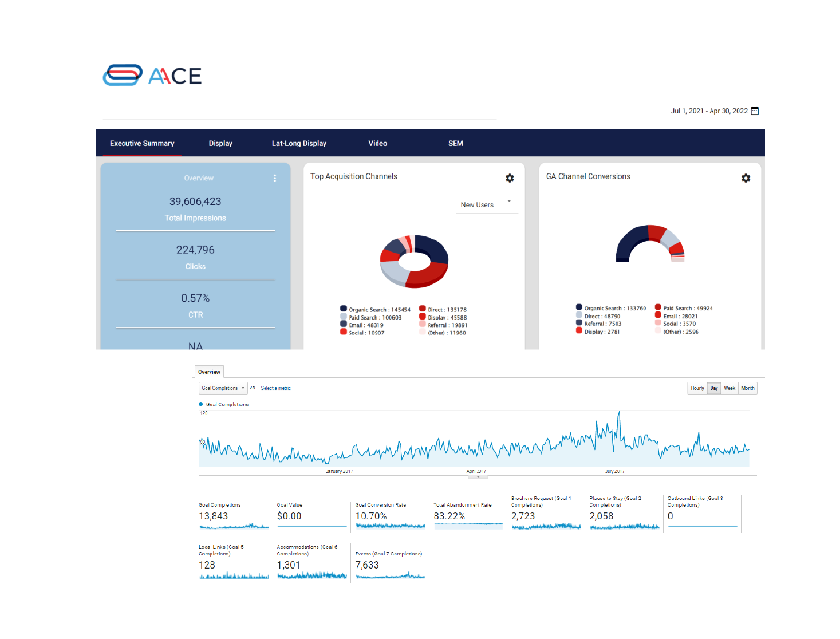This screenshot has height=639, width=840.
Task: Click the Referral : 7503 legend swatch
Action: coord(579,323)
